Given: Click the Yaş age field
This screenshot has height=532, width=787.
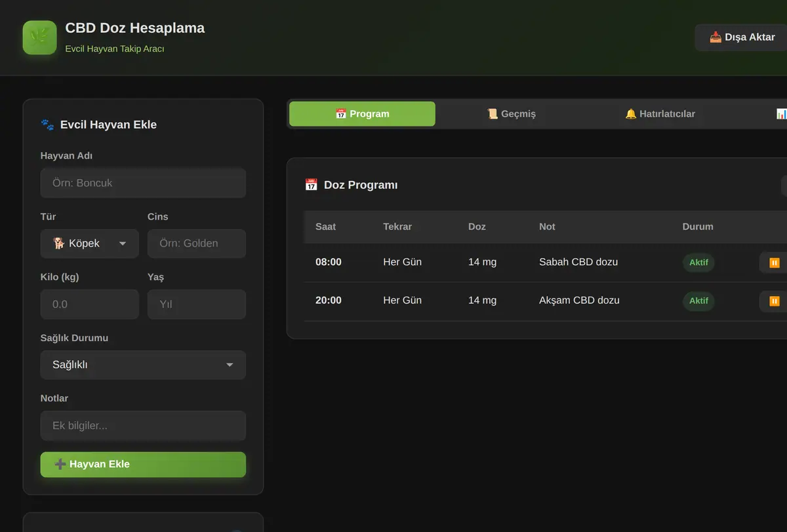Looking at the screenshot, I should [x=197, y=304].
